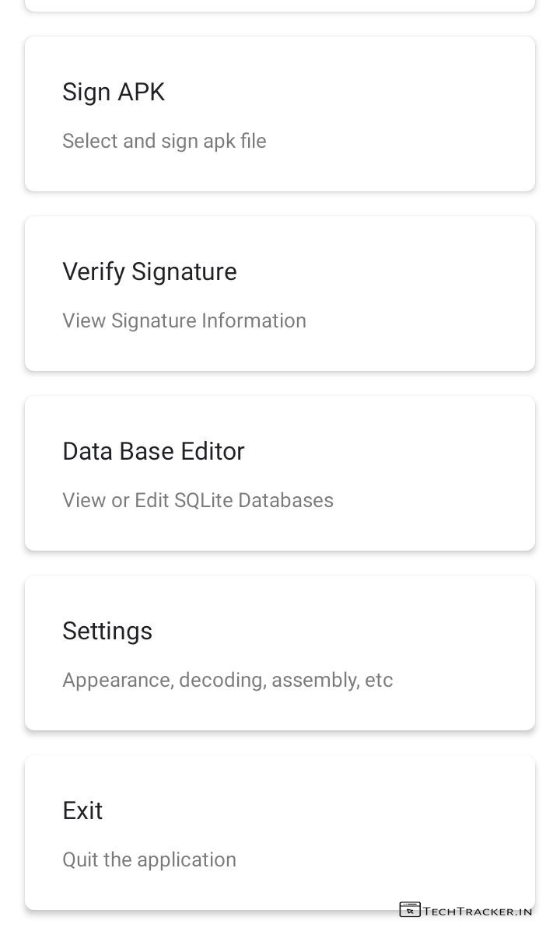Click 'View Signature Information' subtitle
The height and width of the screenshot is (938, 560).
point(184,320)
